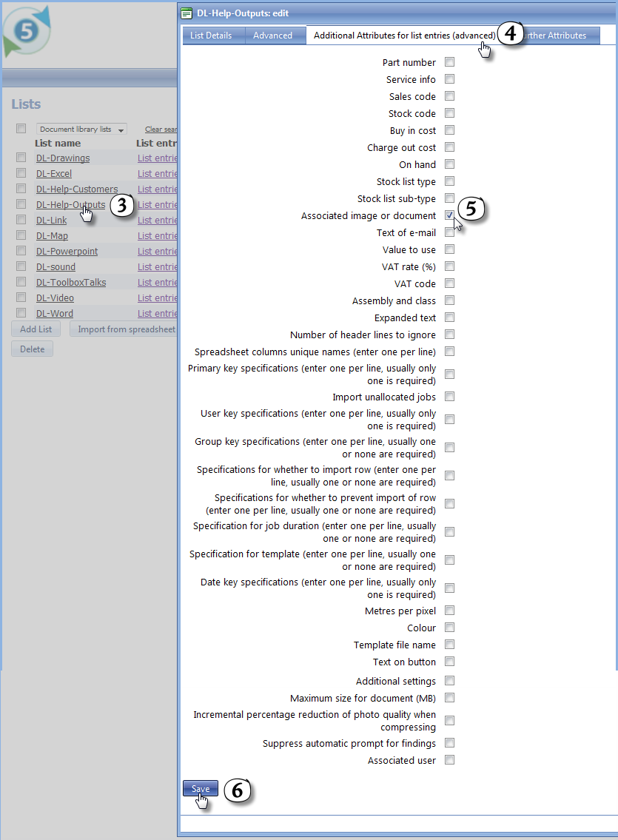Enable Assembly and class attribute
618x840 pixels.
450,300
